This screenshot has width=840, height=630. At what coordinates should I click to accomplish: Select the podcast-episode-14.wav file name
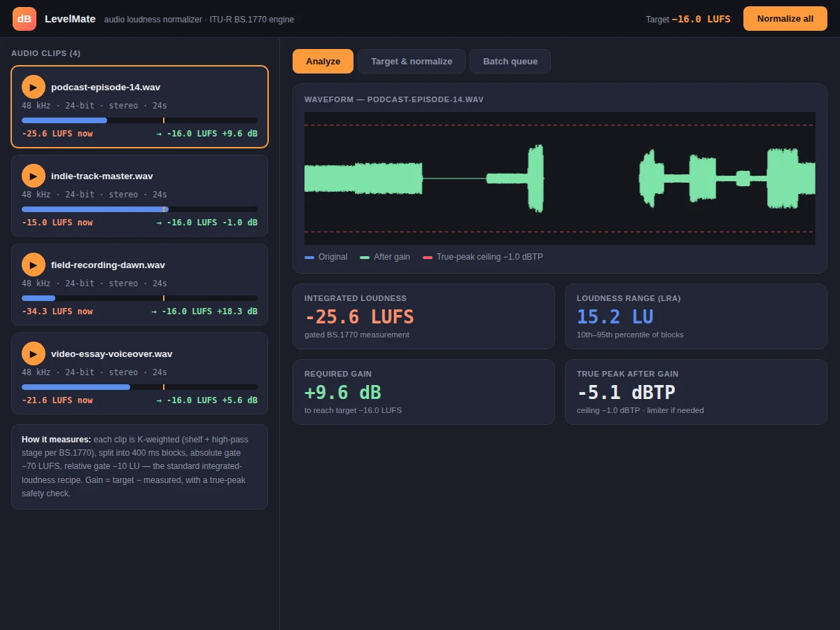point(106,87)
